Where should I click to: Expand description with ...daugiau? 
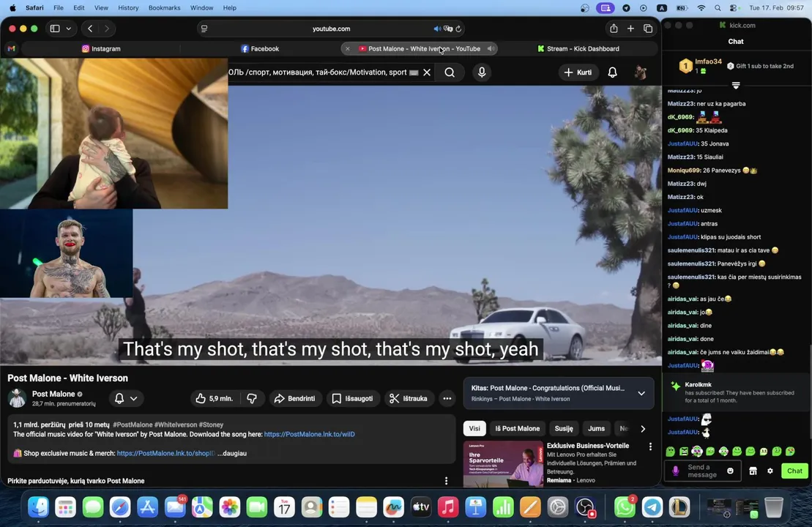(x=232, y=454)
